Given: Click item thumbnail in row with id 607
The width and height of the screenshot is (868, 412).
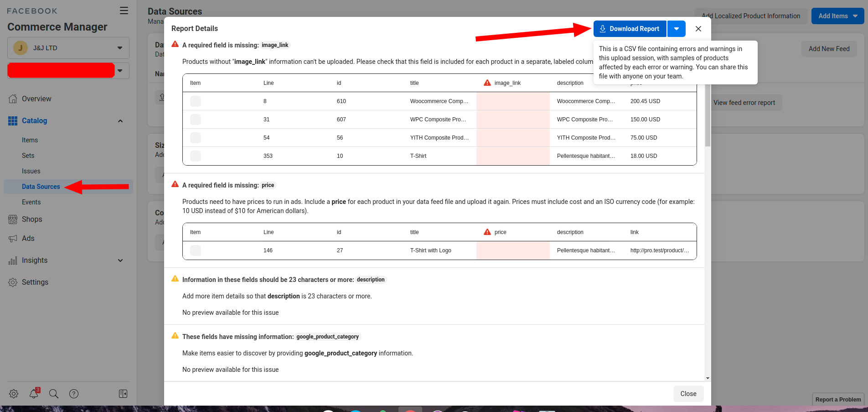Looking at the screenshot, I should click(x=196, y=120).
